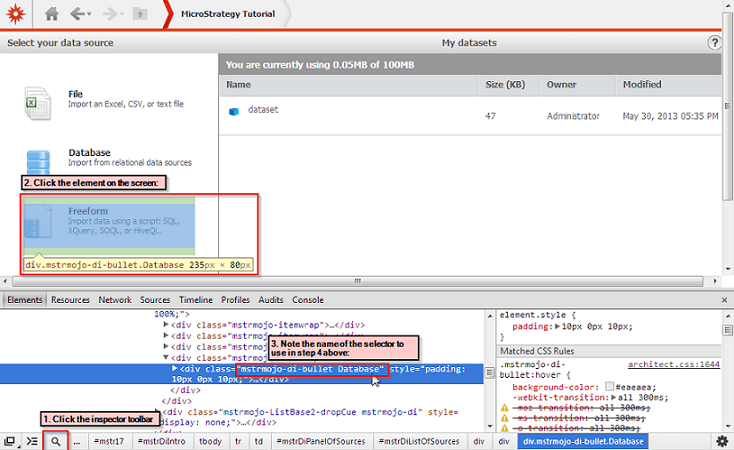734x450 pixels.
Task: Click the May 30, 2013 modified date
Action: click(x=670, y=116)
